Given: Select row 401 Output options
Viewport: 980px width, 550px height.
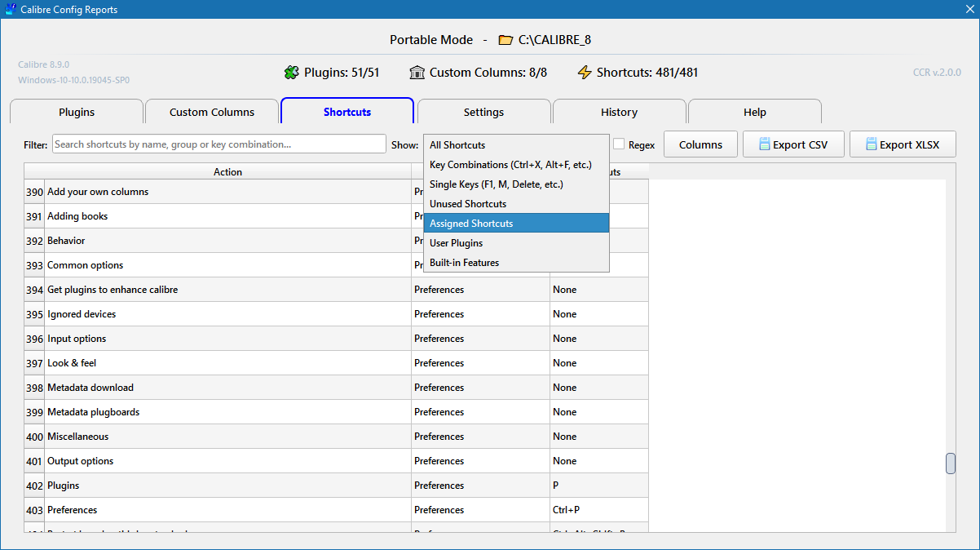Looking at the screenshot, I should (x=227, y=461).
